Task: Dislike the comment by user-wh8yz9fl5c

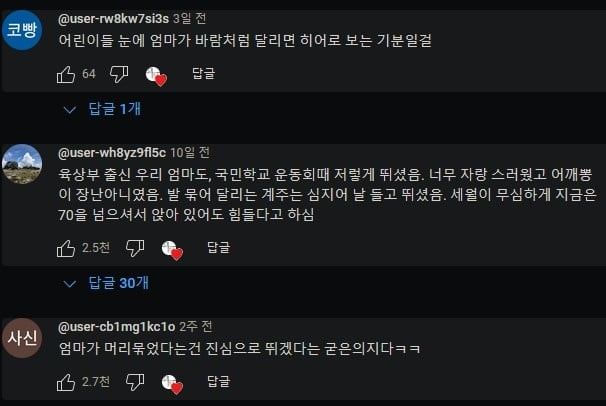Action: [135, 248]
